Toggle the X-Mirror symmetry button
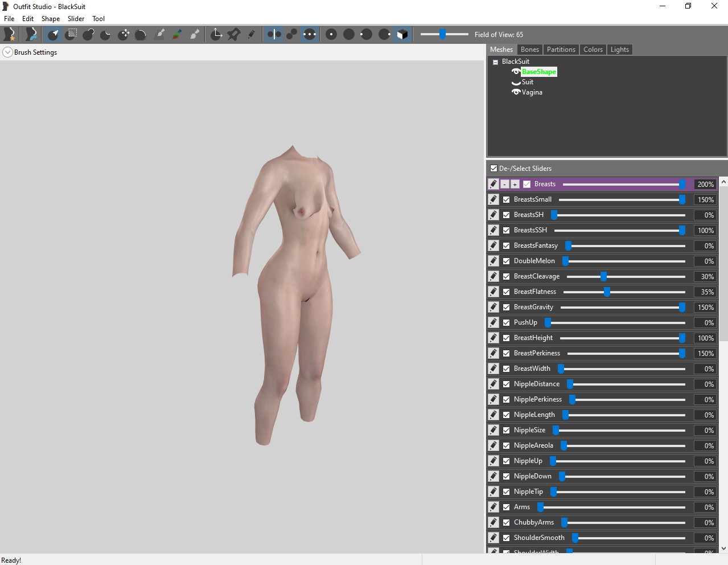728x565 pixels. (274, 34)
